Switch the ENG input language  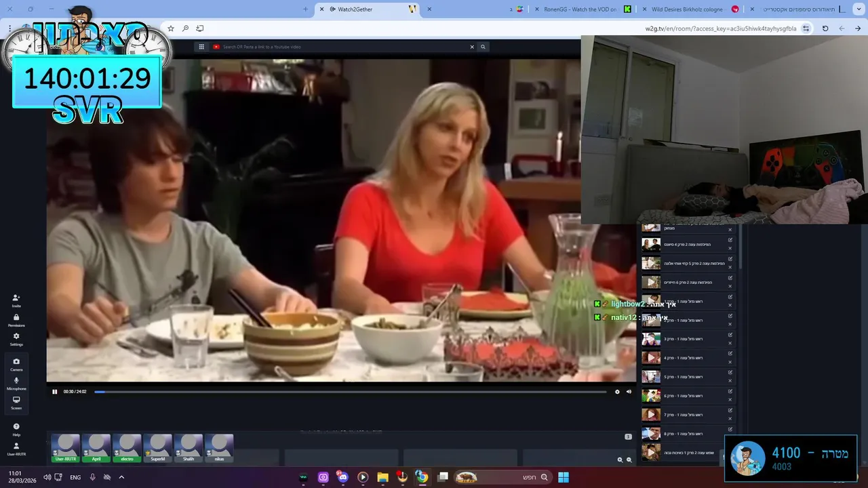(x=75, y=477)
